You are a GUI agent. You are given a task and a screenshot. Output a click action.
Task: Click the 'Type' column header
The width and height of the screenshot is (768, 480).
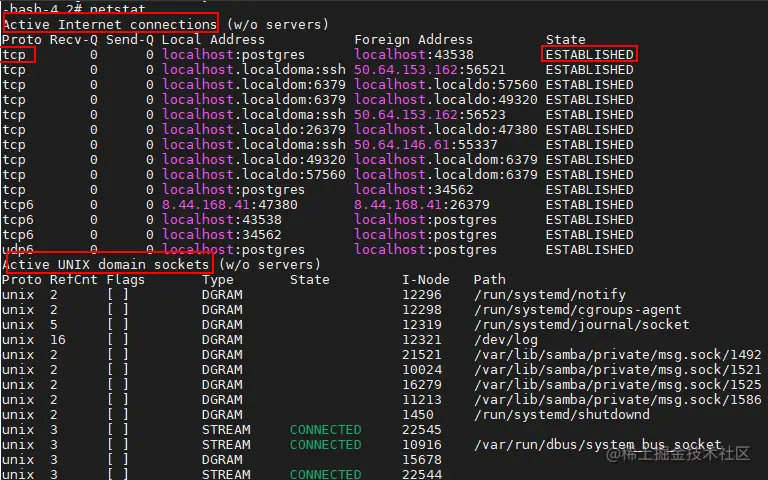[x=217, y=280]
